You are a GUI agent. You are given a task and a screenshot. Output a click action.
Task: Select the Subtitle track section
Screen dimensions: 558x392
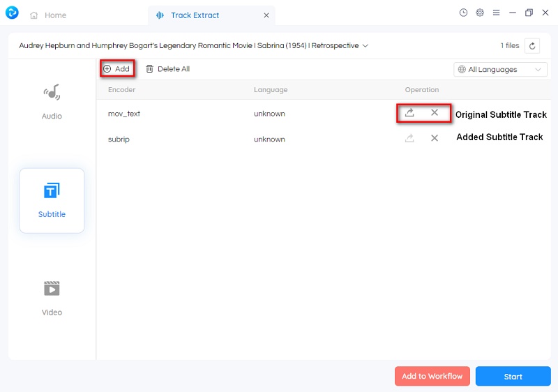click(x=52, y=200)
